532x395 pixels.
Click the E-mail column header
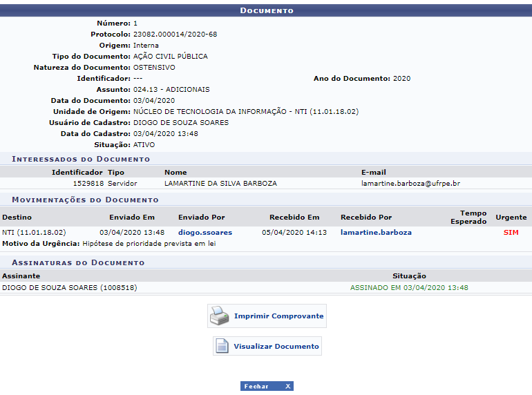click(374, 172)
